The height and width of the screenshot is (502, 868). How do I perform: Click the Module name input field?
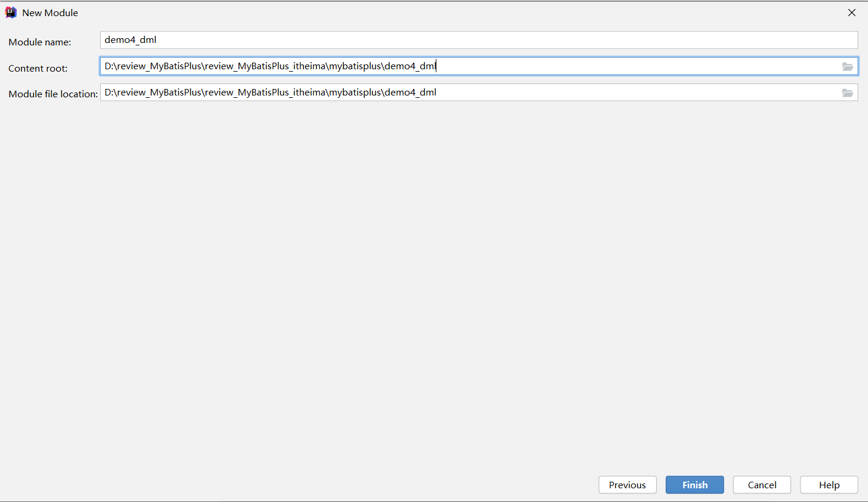(x=479, y=40)
